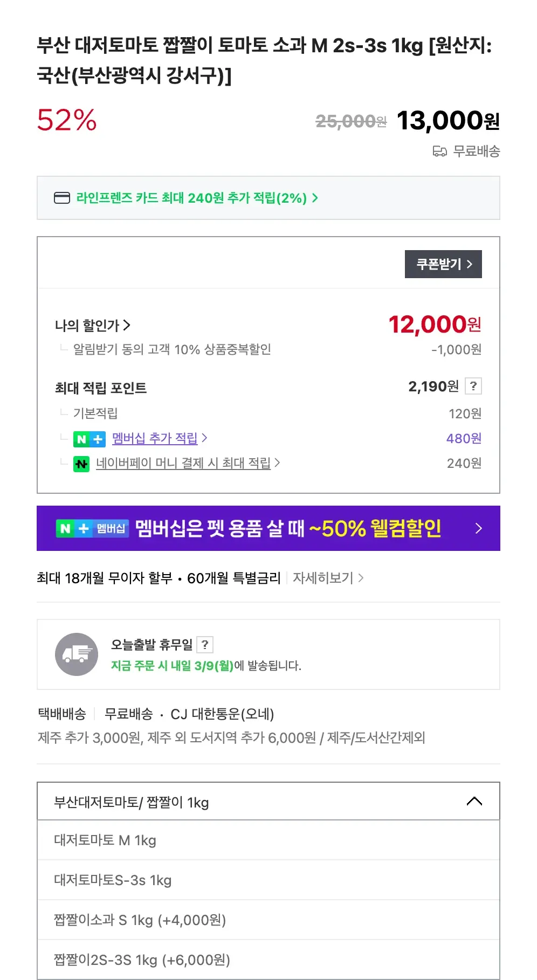Click the gray delivery truck circle icon
Screen dimensions: 537x980
[77, 654]
